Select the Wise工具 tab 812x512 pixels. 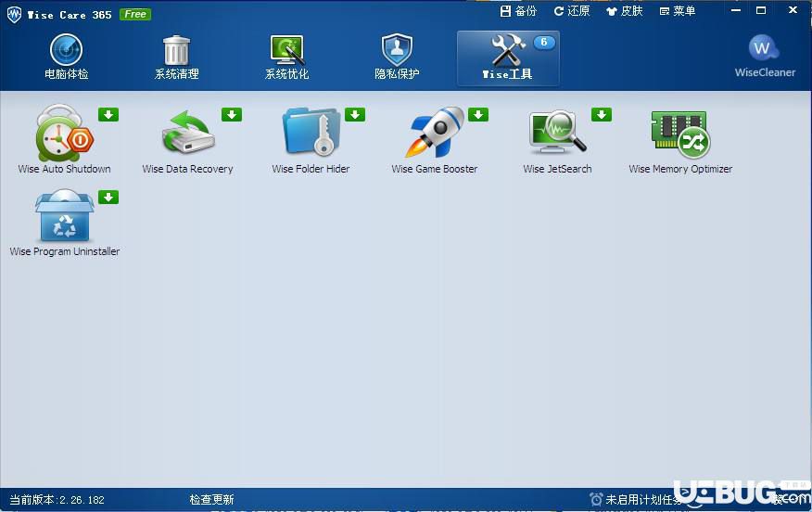click(508, 58)
